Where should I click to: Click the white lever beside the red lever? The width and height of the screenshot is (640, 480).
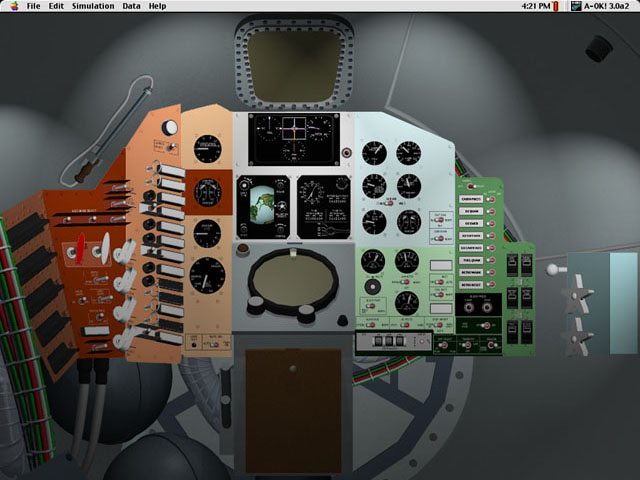tap(103, 245)
